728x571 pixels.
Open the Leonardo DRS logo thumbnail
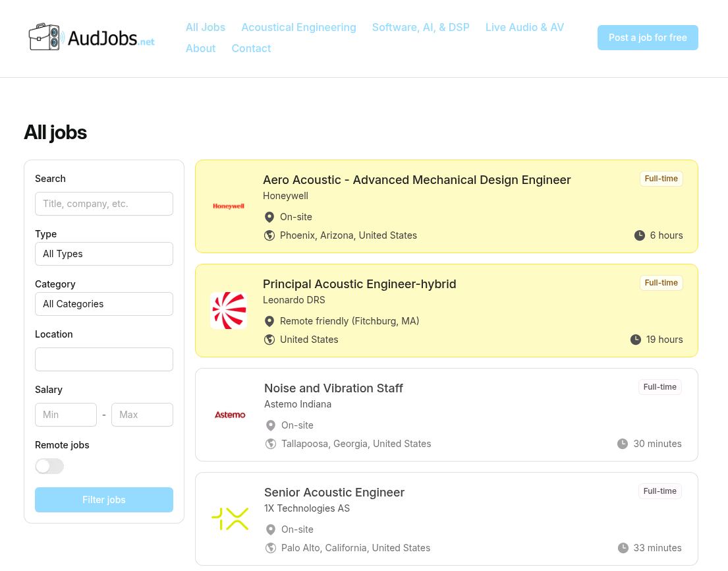coord(229,311)
